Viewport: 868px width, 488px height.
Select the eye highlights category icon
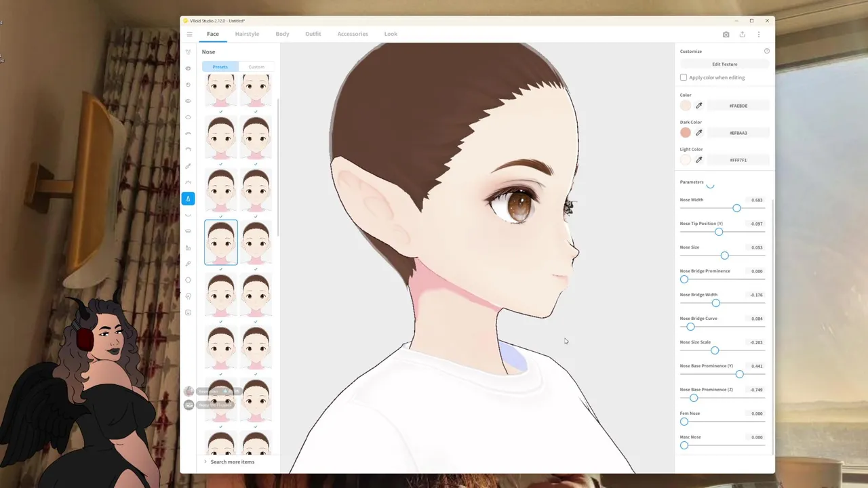point(189,101)
